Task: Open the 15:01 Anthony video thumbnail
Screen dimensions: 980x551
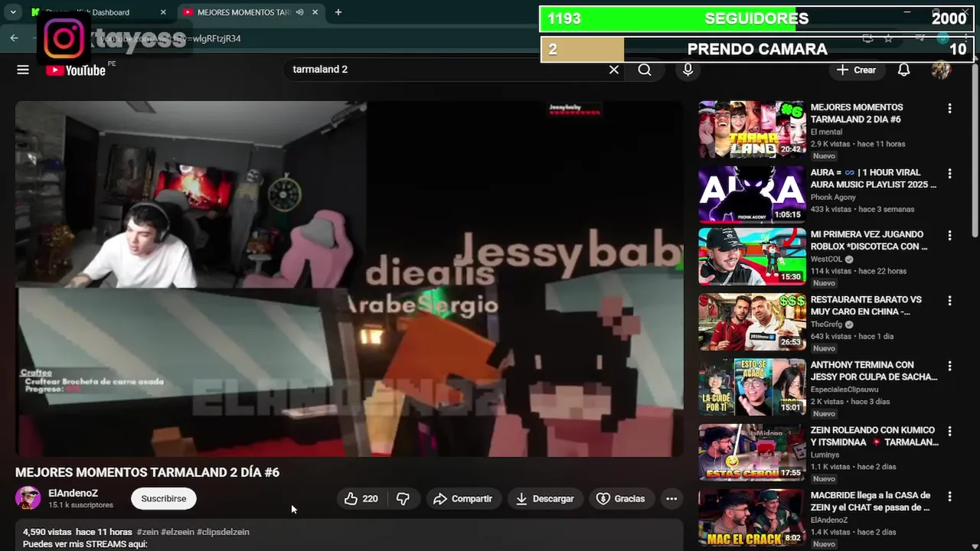Action: [752, 386]
